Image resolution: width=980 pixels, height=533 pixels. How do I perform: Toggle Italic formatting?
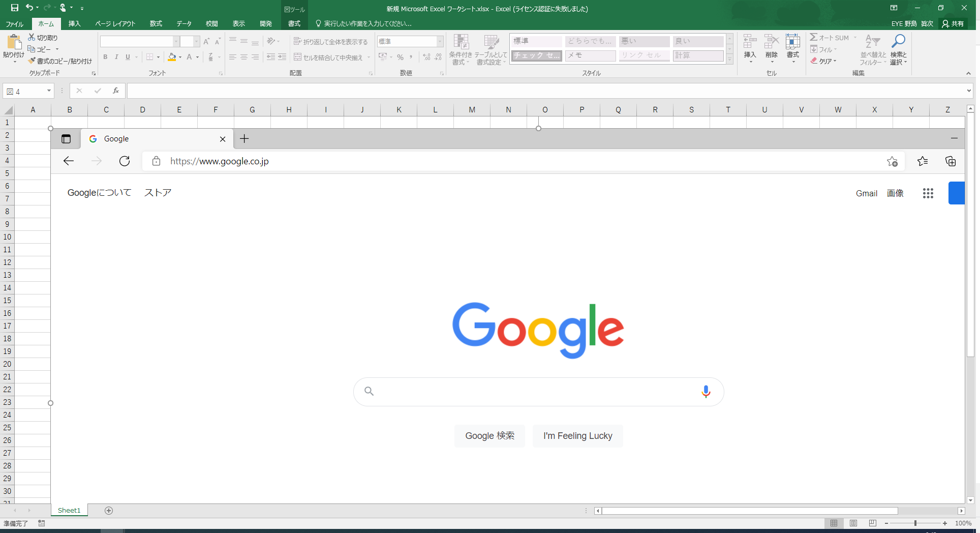tap(116, 57)
